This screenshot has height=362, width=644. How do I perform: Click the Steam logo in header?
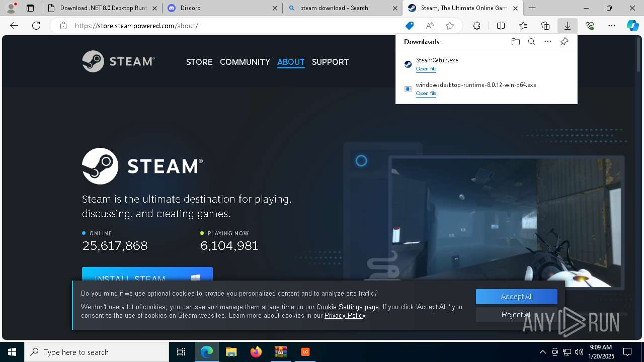pos(118,61)
